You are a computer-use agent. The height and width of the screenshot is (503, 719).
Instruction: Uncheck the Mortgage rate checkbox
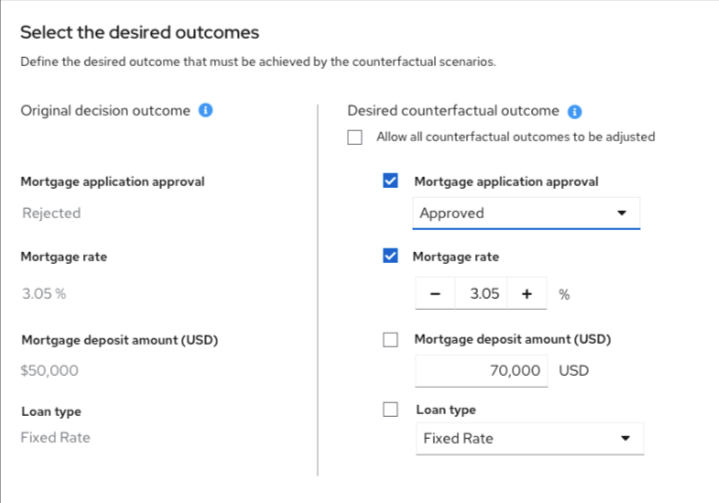[391, 257]
